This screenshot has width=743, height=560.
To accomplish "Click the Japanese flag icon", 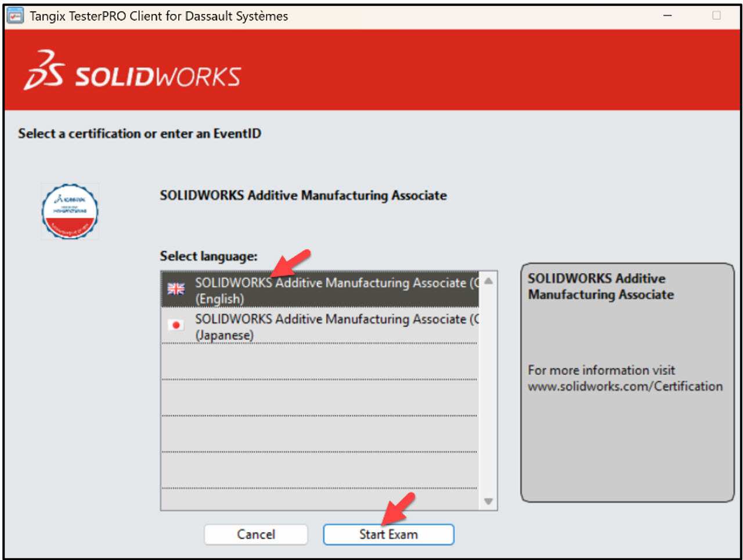I will pyautogui.click(x=175, y=325).
